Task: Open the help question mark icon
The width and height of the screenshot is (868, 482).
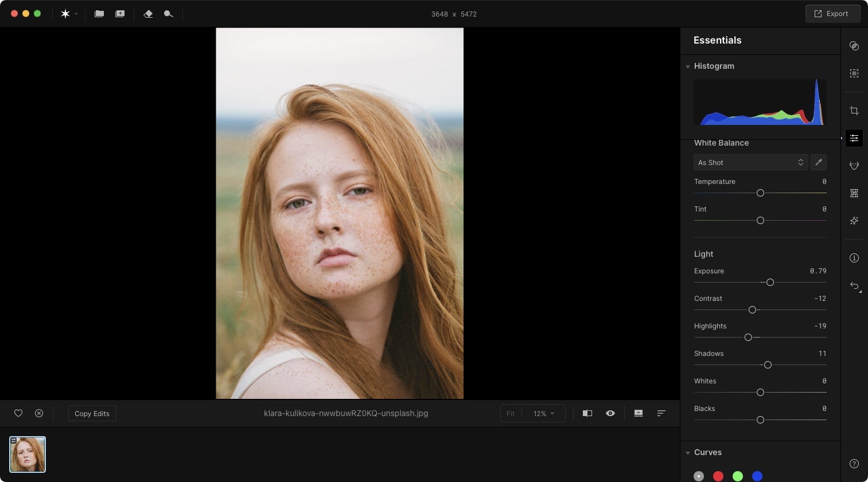Action: tap(854, 464)
